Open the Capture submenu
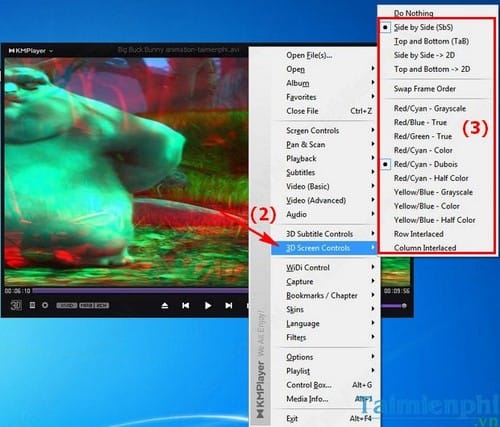Screen dimensions: 500x427 tap(324, 282)
